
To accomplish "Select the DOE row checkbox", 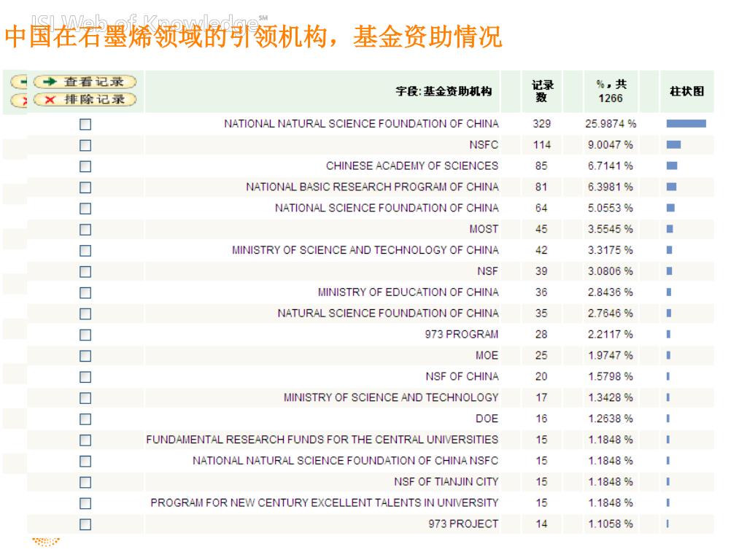I will pyautogui.click(x=85, y=419).
